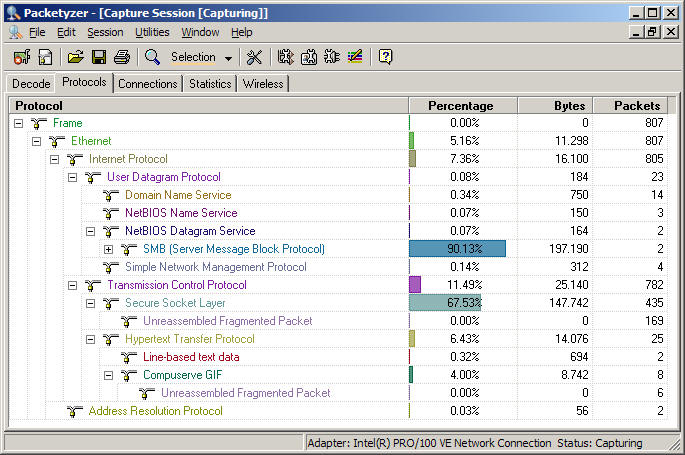685x455 pixels.
Task: Switch to the Statistics tab
Action: click(210, 83)
